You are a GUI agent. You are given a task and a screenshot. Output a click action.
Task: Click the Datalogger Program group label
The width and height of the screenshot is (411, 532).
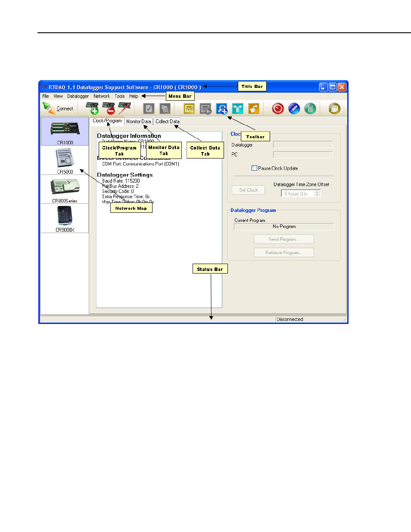tap(253, 210)
